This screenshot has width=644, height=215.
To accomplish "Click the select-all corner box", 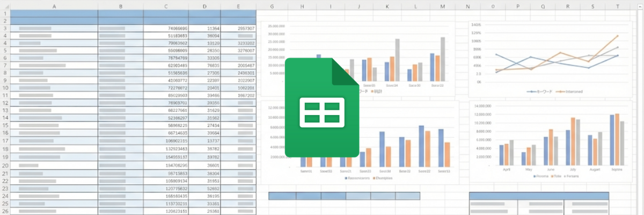I will tap(5, 6).
